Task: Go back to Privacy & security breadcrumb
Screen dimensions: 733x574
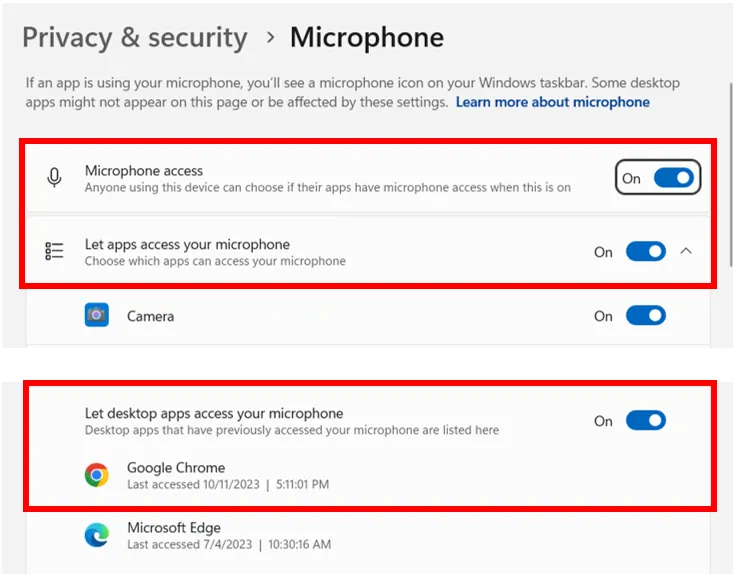Action: (x=134, y=38)
